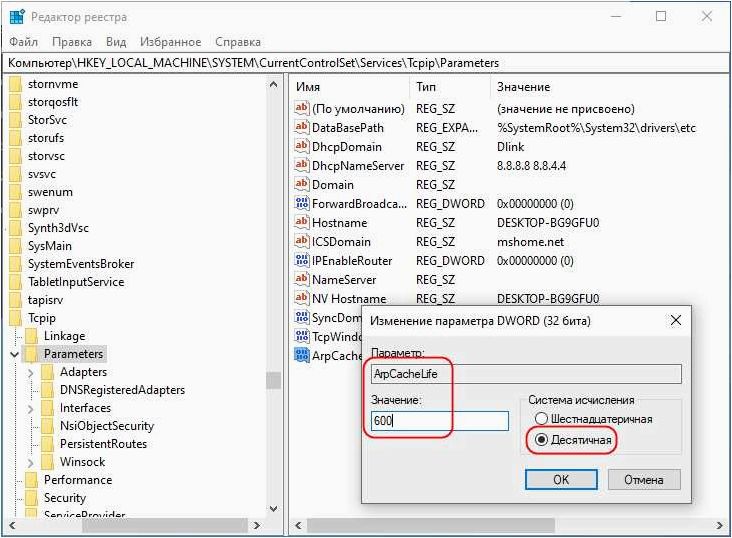The width and height of the screenshot is (732, 538).
Task: Click the Security folder icon
Action: (x=31, y=498)
